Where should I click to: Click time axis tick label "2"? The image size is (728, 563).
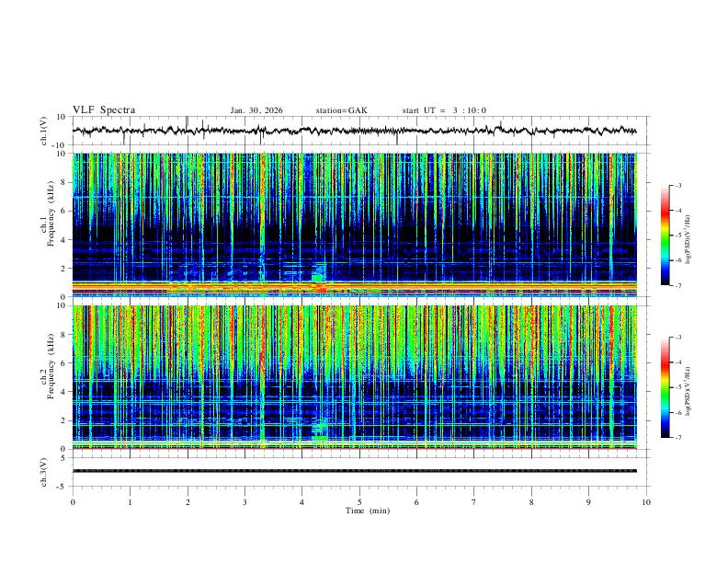188,502
